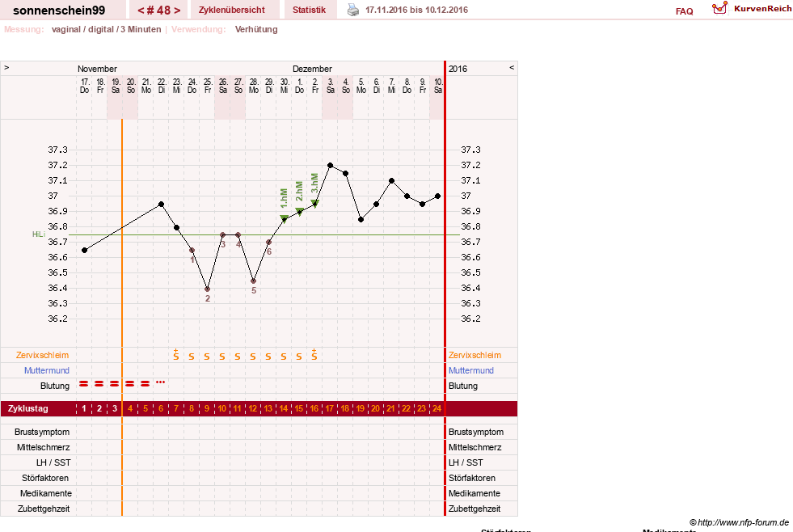Screen dimensions: 793x532
Task: Click the spotting dots on cycle day 6
Action: pos(160,382)
